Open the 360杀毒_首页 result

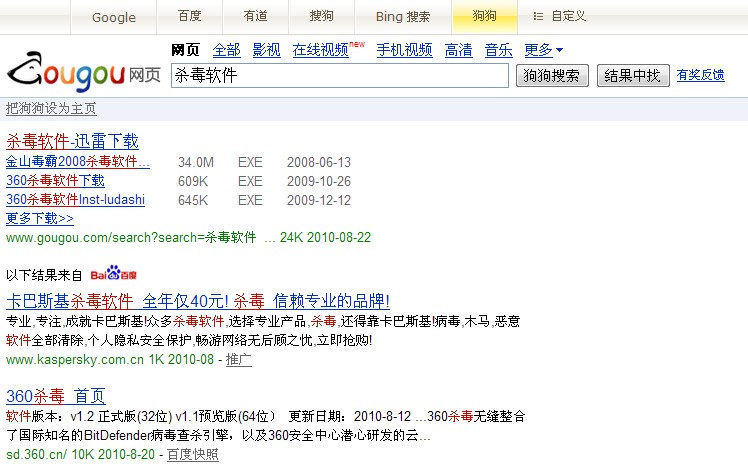coord(56,396)
